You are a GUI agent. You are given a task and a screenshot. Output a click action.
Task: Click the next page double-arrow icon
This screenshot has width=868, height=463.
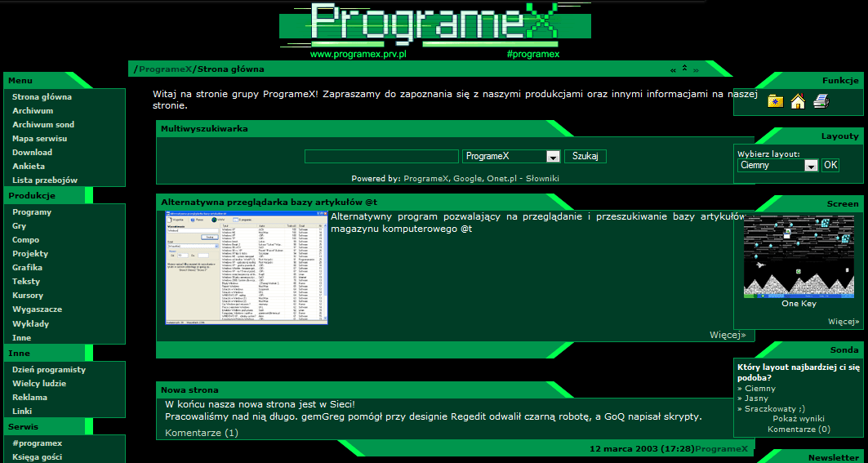[696, 70]
